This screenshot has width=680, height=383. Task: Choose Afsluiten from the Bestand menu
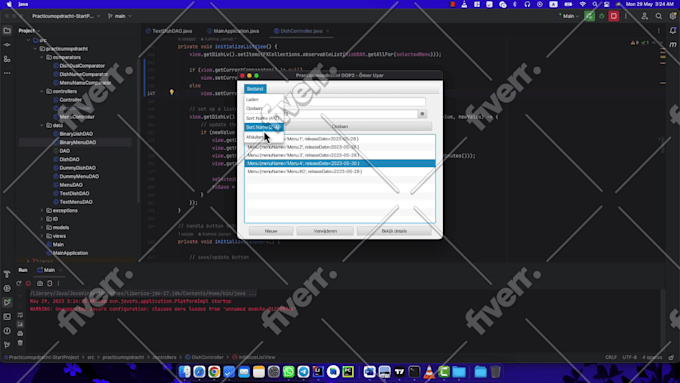click(x=264, y=137)
